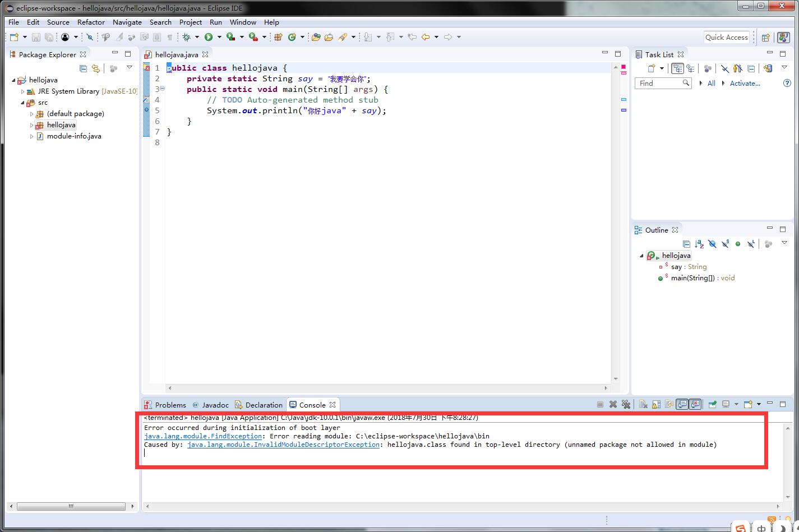Click the Activate... link in Task List
Image resolution: width=799 pixels, height=532 pixels.
click(745, 83)
